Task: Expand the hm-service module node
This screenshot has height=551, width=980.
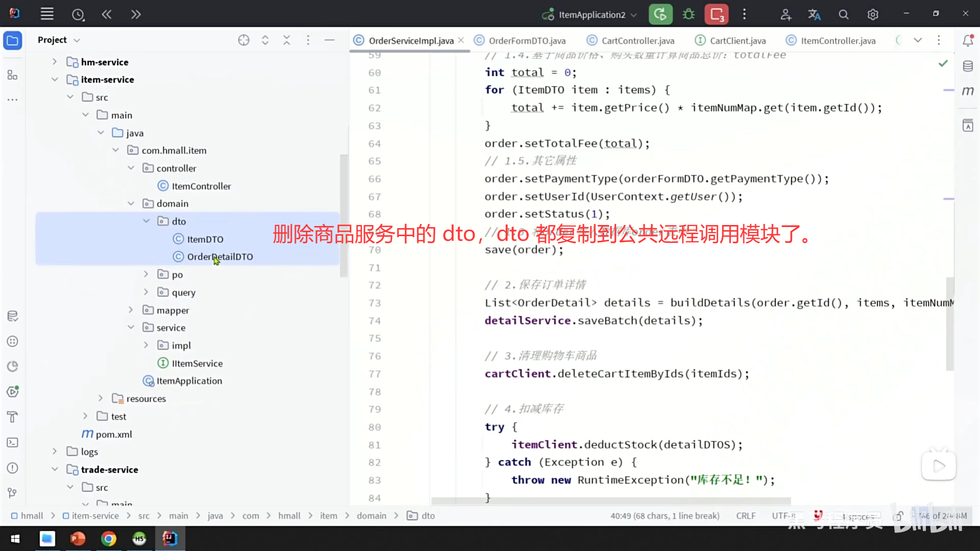Action: [x=55, y=62]
